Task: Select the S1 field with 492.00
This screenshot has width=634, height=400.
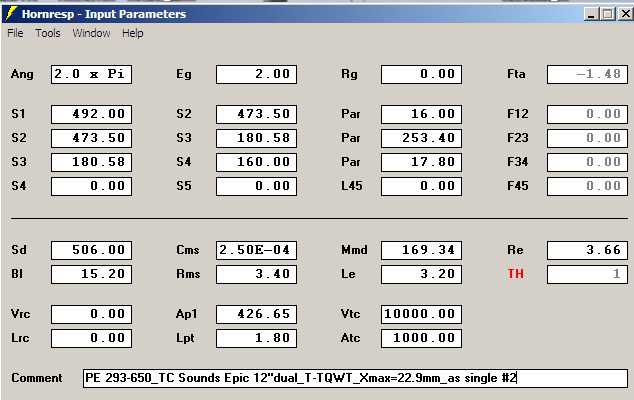Action: coord(91,114)
